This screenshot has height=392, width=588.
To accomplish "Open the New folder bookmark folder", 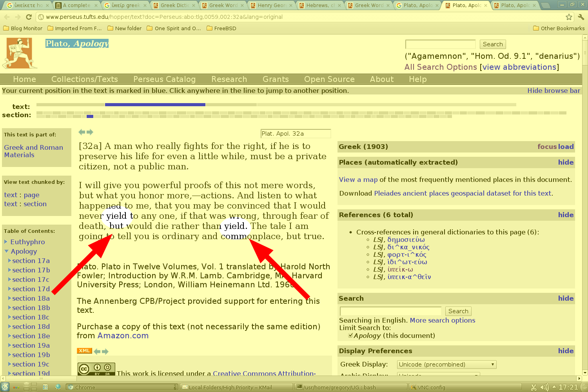I will click(x=124, y=28).
